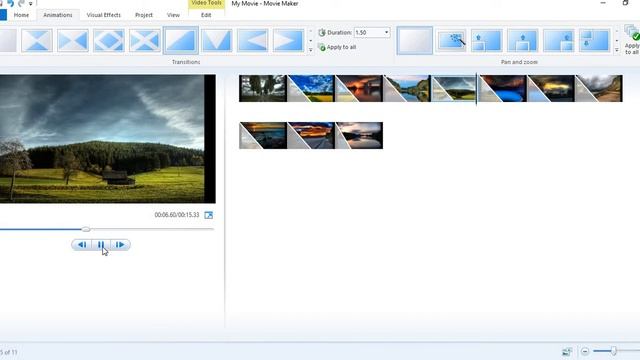Select the last clip with calm lake
The width and height of the screenshot is (640, 360).
[359, 136]
